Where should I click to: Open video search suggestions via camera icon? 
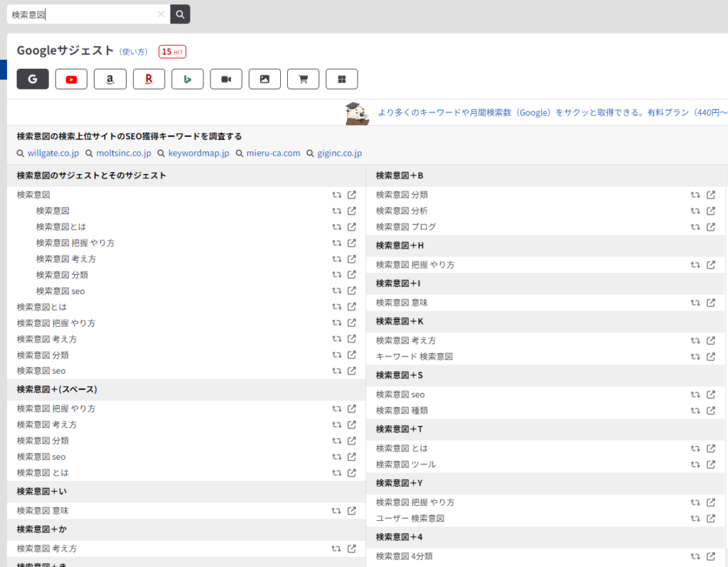pyautogui.click(x=226, y=79)
